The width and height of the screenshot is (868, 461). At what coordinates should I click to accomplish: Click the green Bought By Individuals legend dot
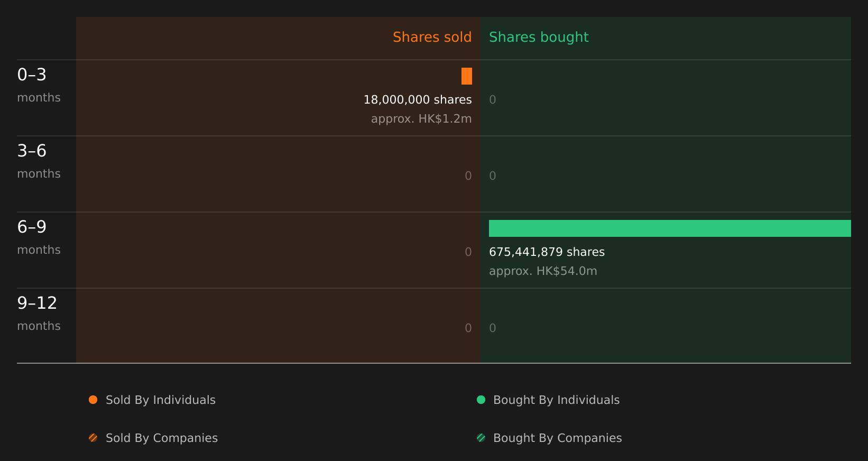(x=481, y=400)
